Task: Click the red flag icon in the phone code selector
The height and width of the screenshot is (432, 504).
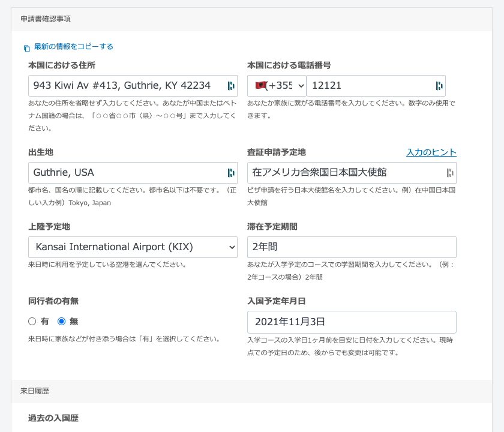Action: click(261, 86)
